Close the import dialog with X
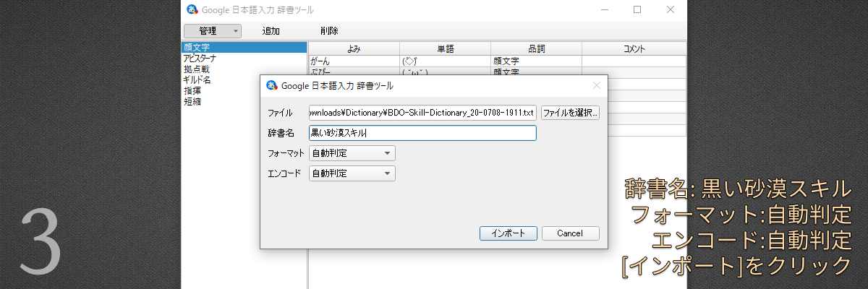This screenshot has width=868, height=289. coord(597,85)
